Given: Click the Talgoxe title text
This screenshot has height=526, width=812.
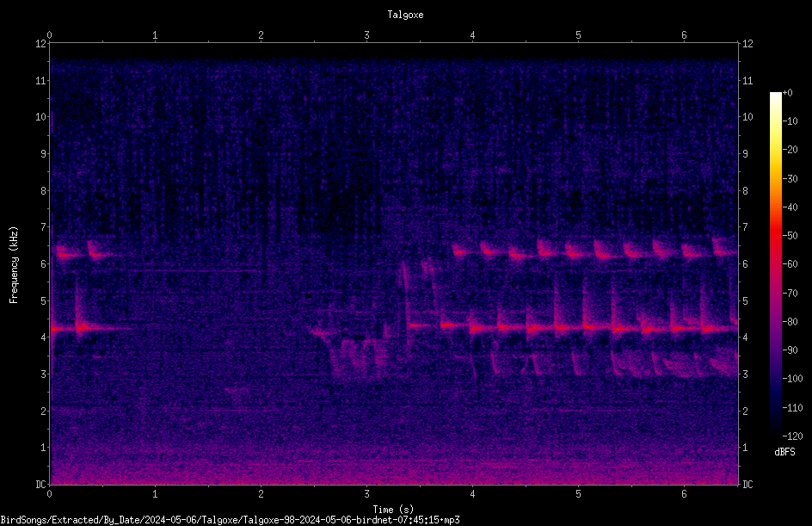Looking at the screenshot, I should (405, 15).
